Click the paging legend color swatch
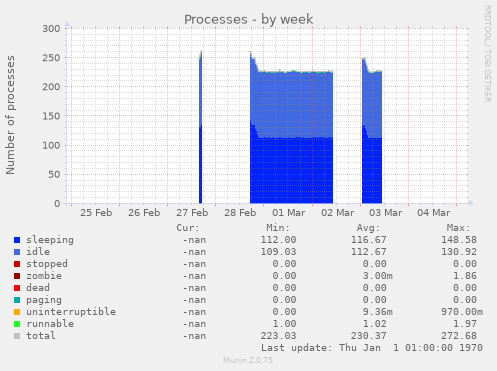Screen dimensions: 497x371 17,300
